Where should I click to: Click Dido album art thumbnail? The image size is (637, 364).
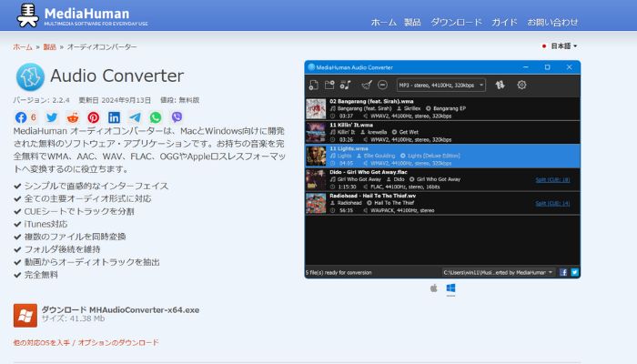tap(316, 179)
